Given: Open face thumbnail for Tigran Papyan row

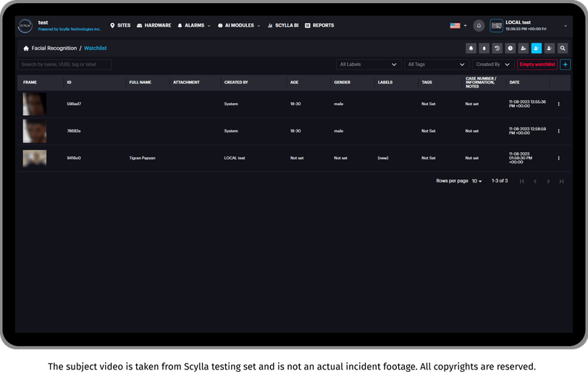Looking at the screenshot, I should [35, 158].
